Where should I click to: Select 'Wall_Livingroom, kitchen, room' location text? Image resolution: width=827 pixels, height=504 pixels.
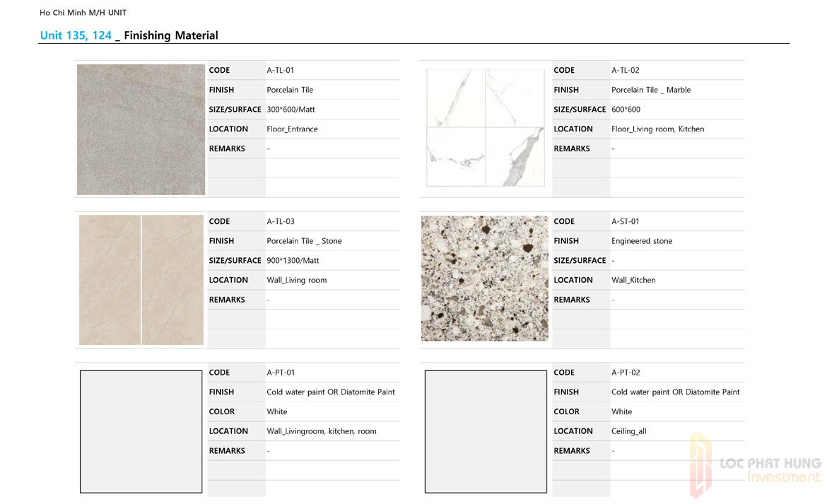click(x=321, y=431)
